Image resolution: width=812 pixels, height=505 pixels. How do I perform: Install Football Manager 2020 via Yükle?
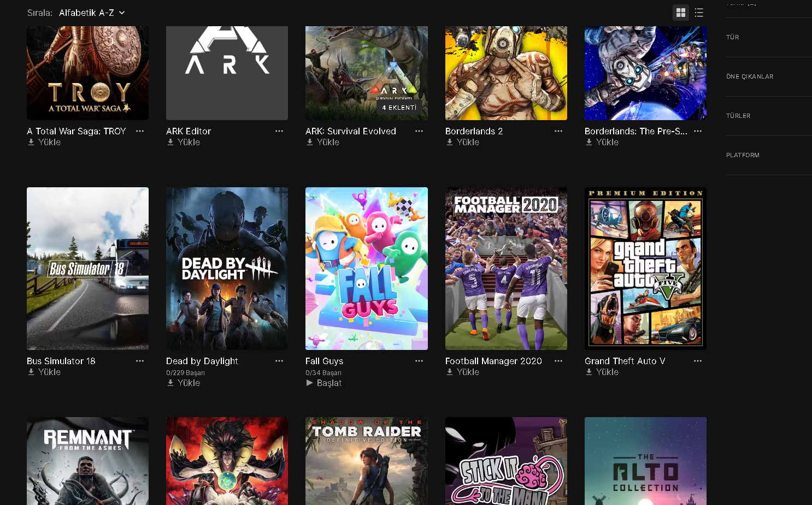[x=463, y=372]
